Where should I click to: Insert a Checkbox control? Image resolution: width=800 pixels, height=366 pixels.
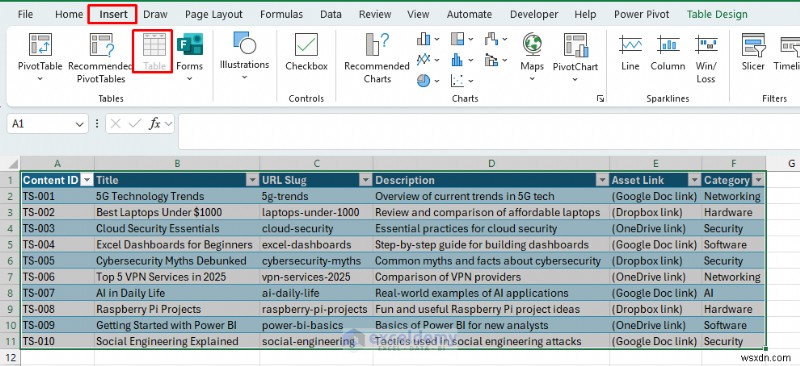[x=306, y=52]
